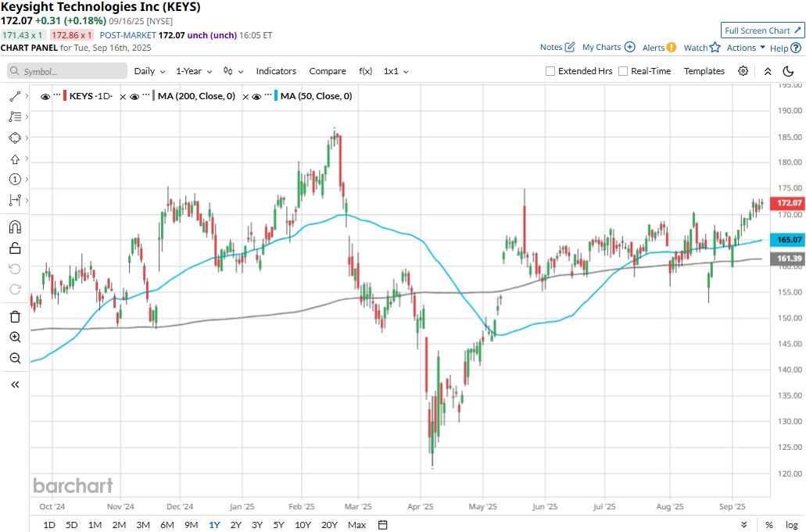
Task: Select the Max time range
Action: click(x=356, y=525)
